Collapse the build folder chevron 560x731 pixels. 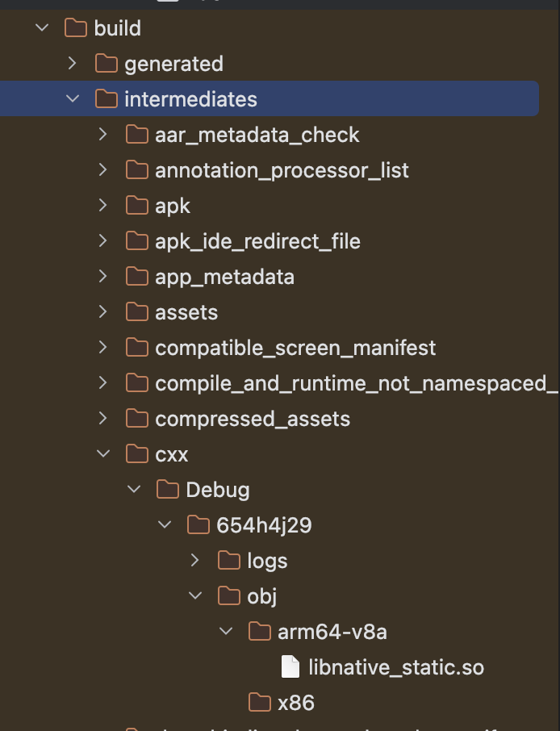pyautogui.click(x=42, y=28)
